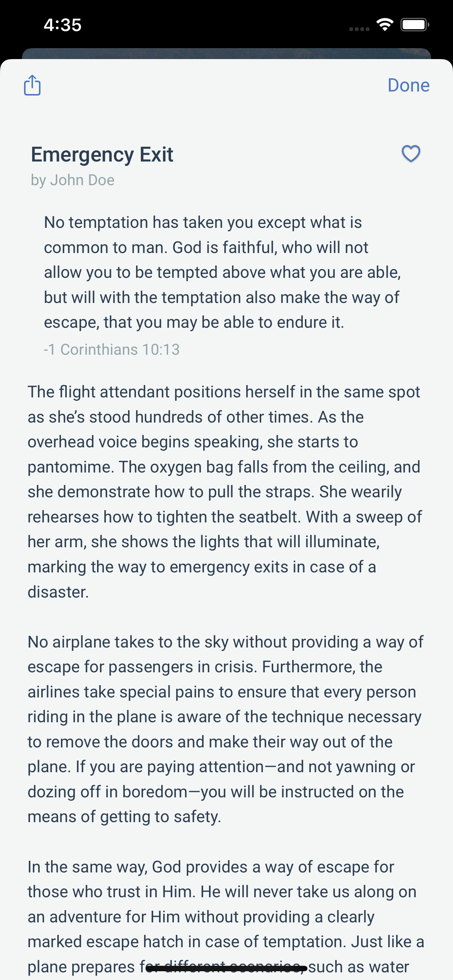Viewport: 453px width, 980px height.
Task: Click the paragraph beginning "The flight attendant"
Action: (225, 491)
